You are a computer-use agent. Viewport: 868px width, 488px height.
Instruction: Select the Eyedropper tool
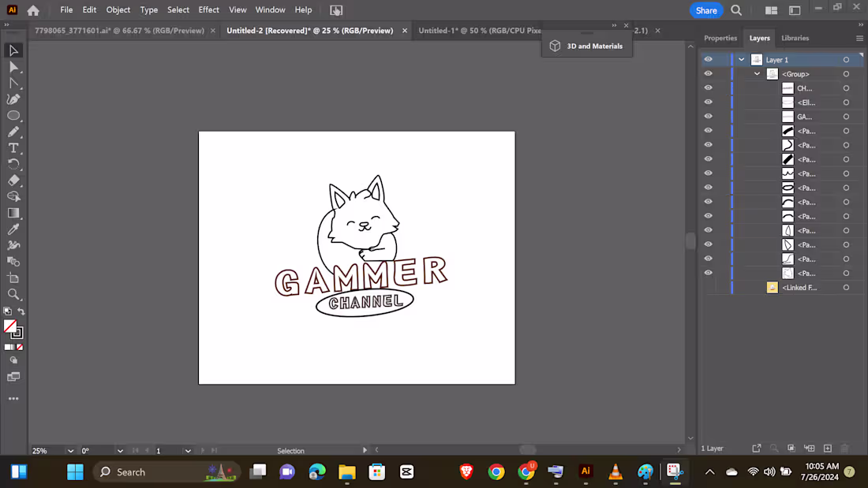(13, 229)
